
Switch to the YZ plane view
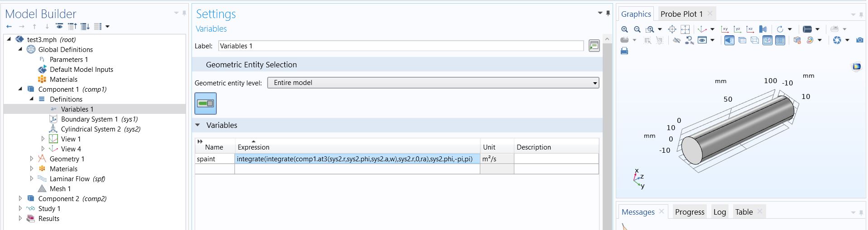coord(738,29)
